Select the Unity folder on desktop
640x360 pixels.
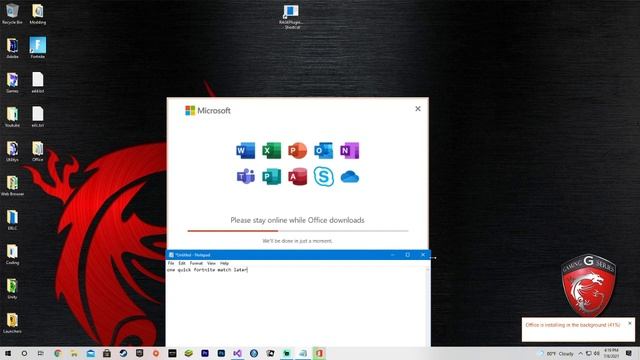pyautogui.click(x=12, y=288)
